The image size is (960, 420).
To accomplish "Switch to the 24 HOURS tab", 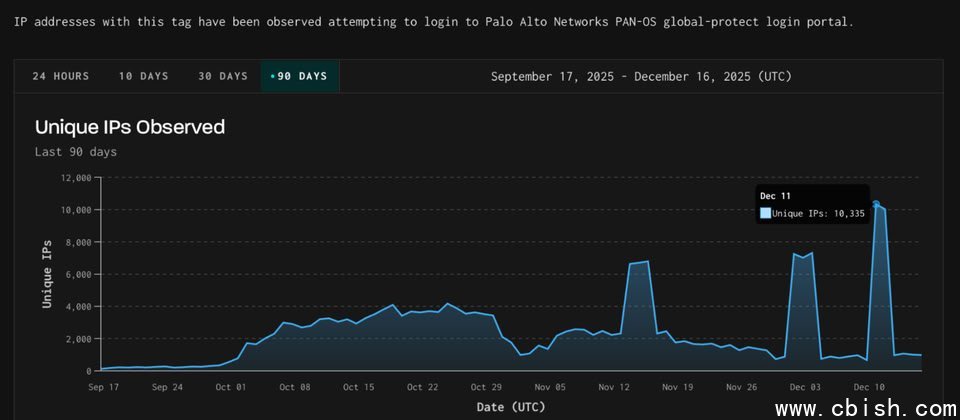I will (x=60, y=76).
